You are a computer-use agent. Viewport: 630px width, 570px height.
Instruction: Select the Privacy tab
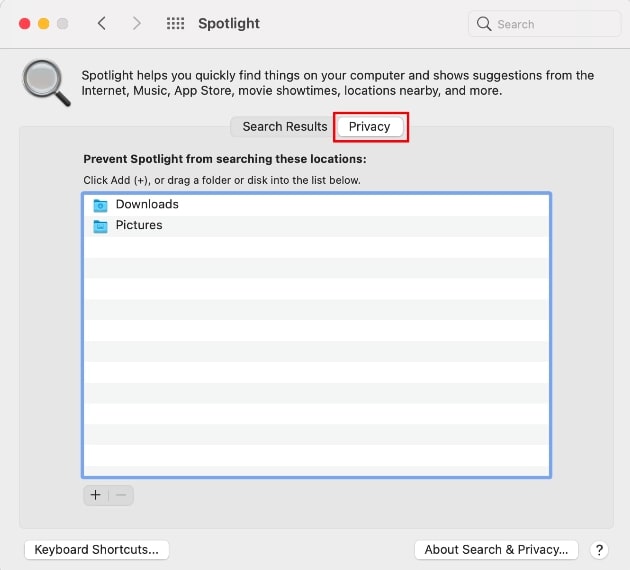click(x=370, y=127)
